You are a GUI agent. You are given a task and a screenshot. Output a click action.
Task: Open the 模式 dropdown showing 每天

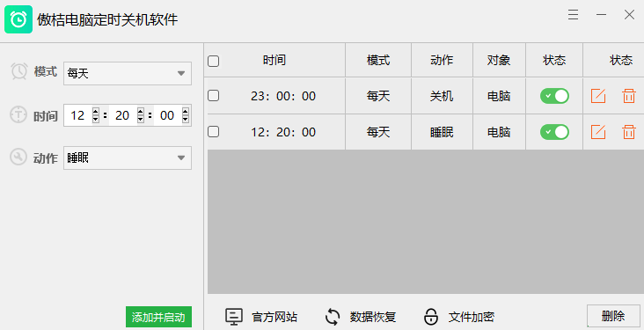[x=128, y=74]
